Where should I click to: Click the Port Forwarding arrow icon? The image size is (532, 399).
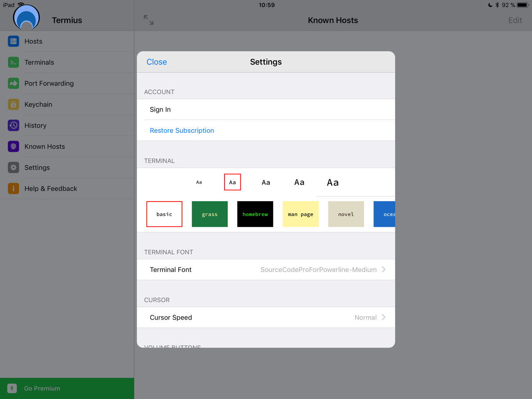13,83
